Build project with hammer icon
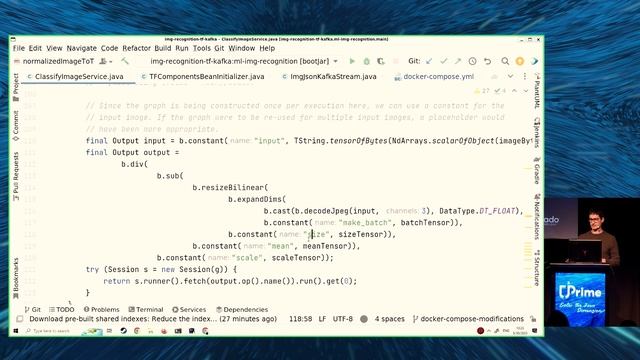The height and width of the screenshot is (360, 640). (125, 61)
